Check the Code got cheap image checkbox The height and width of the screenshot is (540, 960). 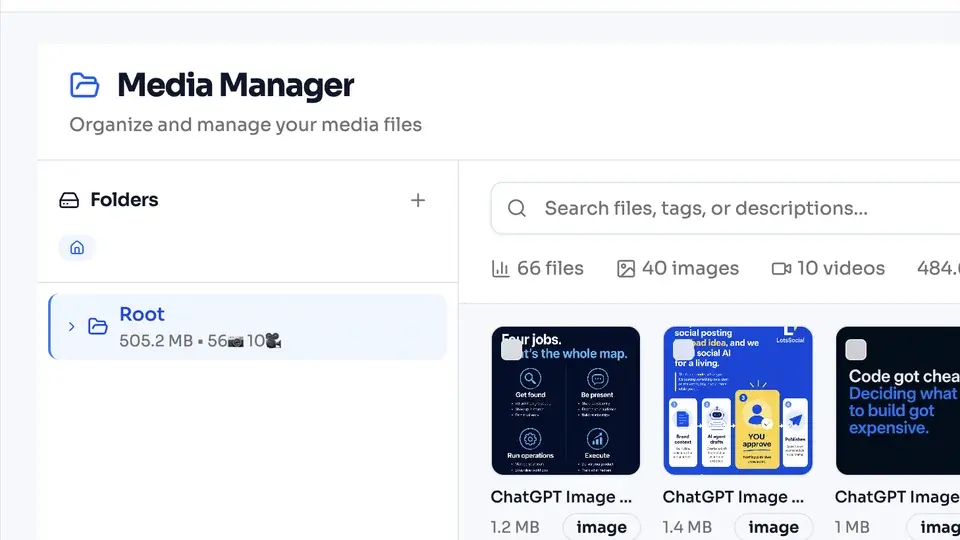856,350
